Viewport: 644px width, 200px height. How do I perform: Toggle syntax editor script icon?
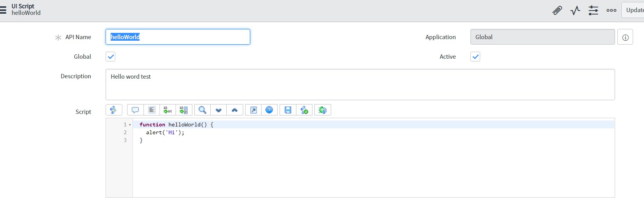(114, 110)
